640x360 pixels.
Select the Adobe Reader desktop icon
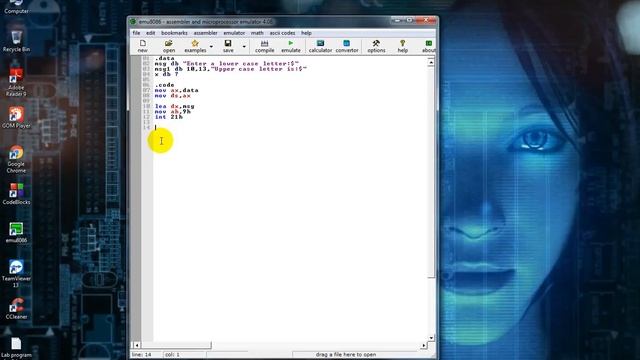click(x=16, y=83)
